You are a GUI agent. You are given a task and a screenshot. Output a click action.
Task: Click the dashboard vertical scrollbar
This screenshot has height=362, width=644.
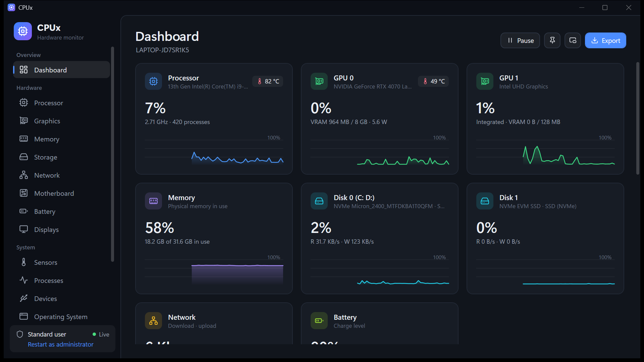point(638,118)
